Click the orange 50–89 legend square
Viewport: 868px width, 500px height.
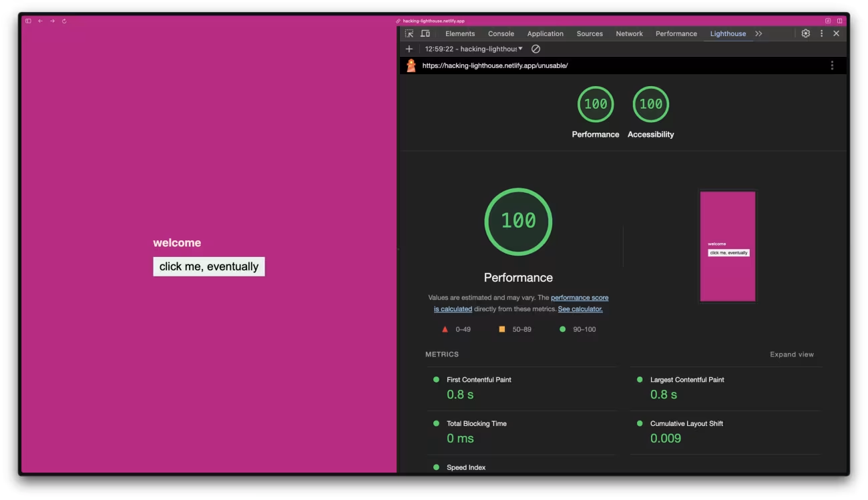(502, 328)
